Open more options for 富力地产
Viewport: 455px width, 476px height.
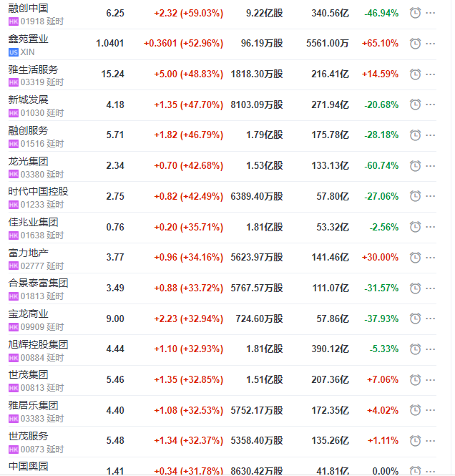[431, 258]
